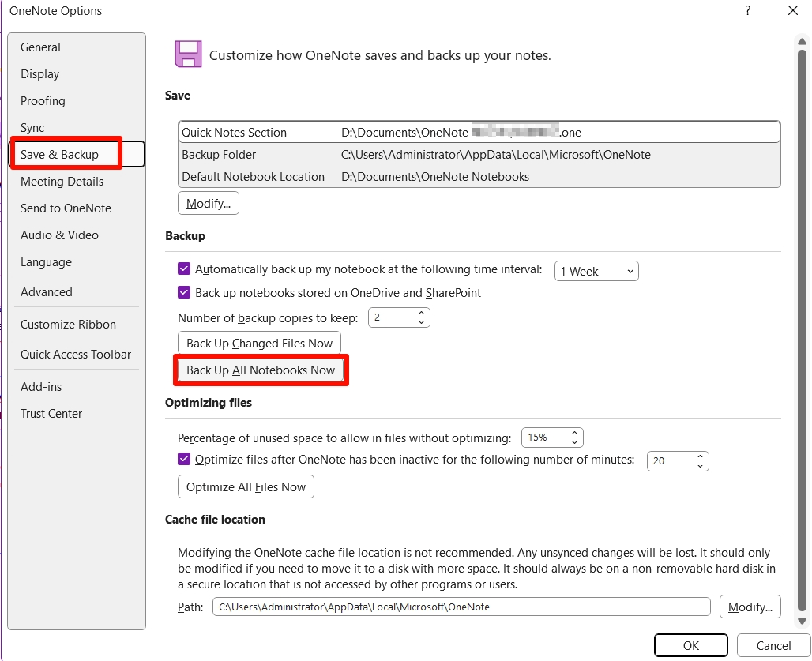Image resolution: width=812 pixels, height=661 pixels.
Task: Disable automatic notebook backup
Action: [183, 269]
